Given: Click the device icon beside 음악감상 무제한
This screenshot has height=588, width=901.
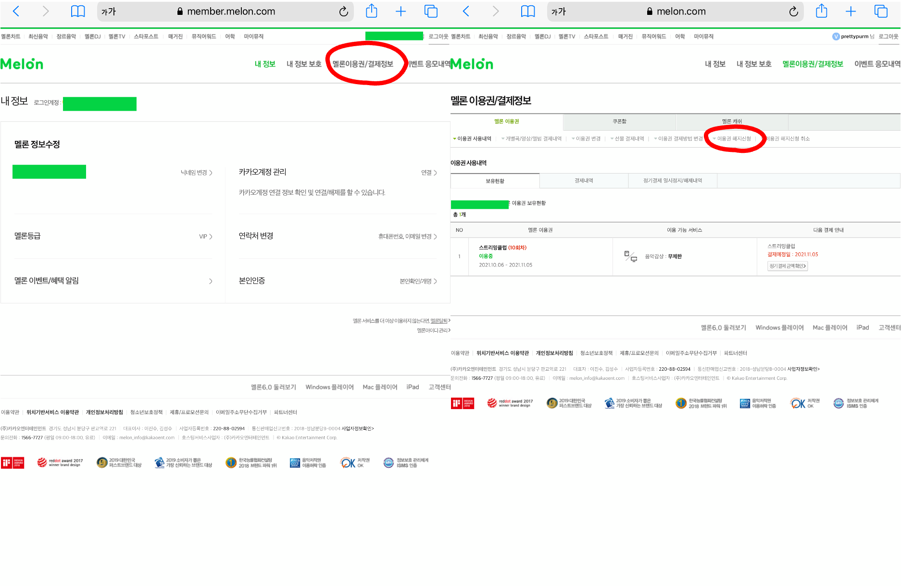Looking at the screenshot, I should point(630,256).
